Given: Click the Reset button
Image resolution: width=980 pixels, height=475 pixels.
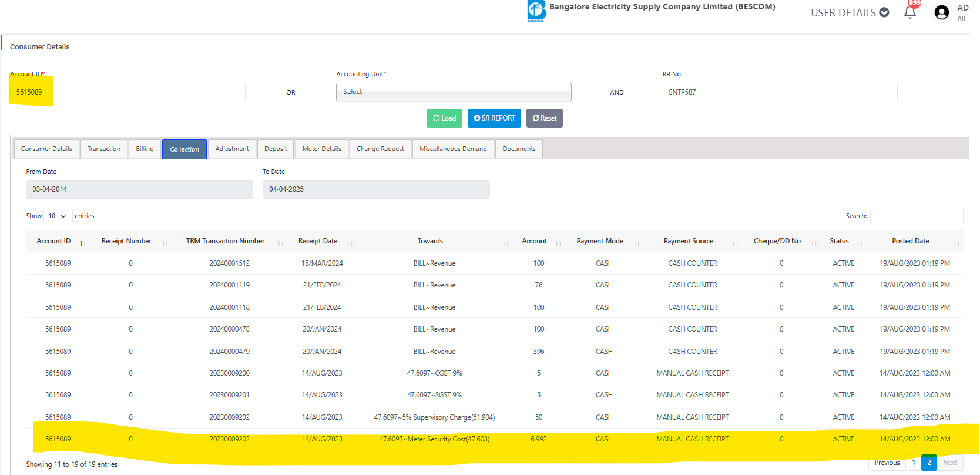Looking at the screenshot, I should [x=545, y=118].
